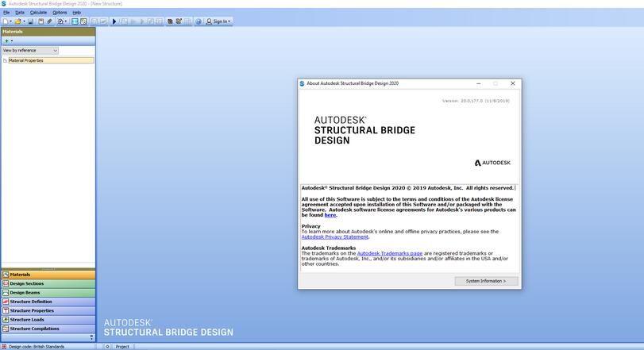Open the Data menu
The width and height of the screenshot is (644, 350).
[x=20, y=13]
